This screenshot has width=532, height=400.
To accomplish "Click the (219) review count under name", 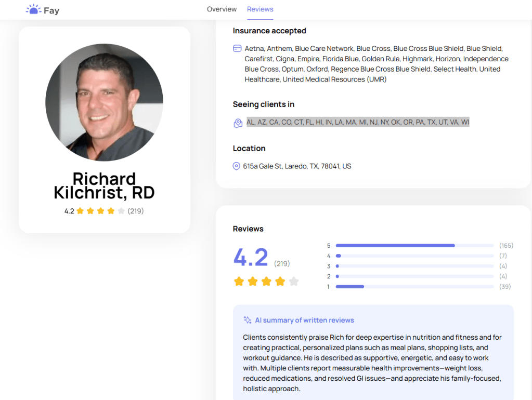I will pos(136,211).
